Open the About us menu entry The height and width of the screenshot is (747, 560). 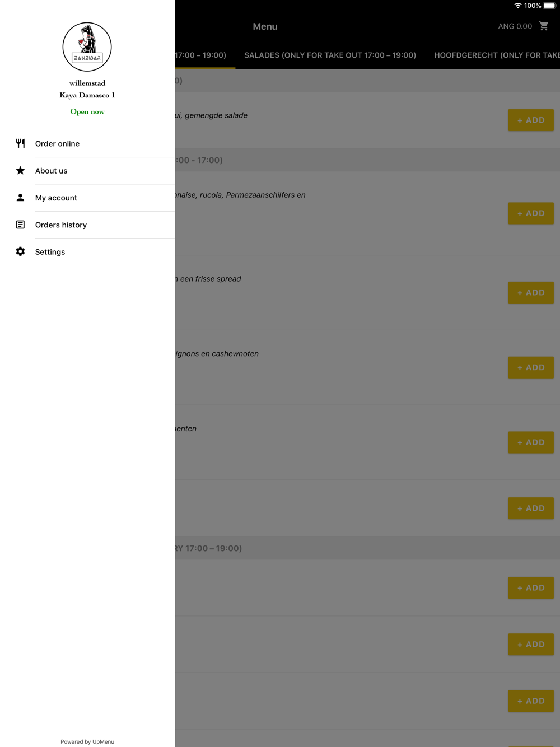tap(87, 171)
